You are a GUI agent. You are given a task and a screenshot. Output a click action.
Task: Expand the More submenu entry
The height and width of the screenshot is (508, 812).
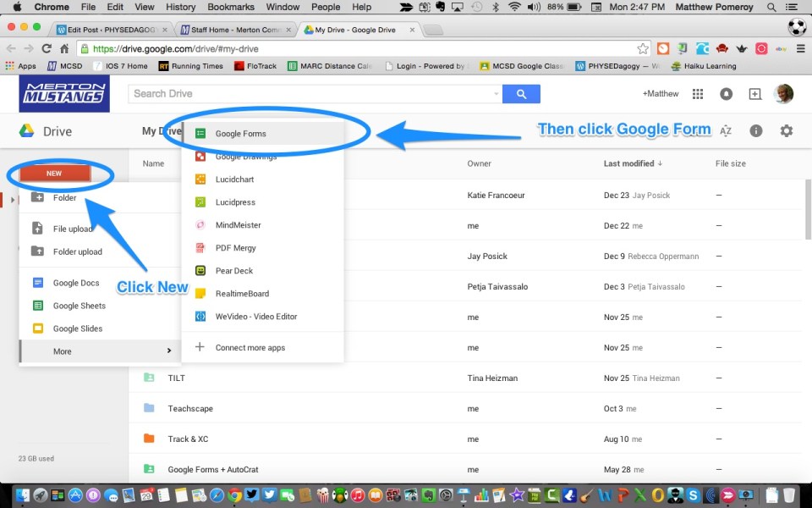click(100, 351)
